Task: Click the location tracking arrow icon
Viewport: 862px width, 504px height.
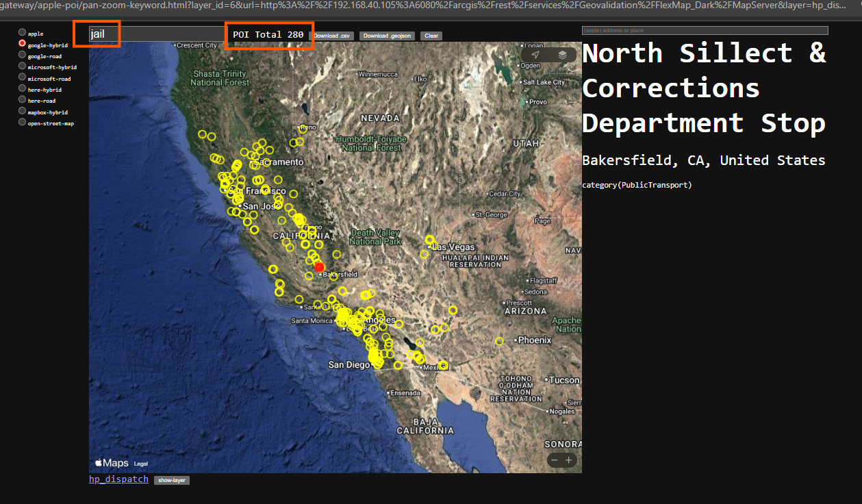Action: (535, 55)
